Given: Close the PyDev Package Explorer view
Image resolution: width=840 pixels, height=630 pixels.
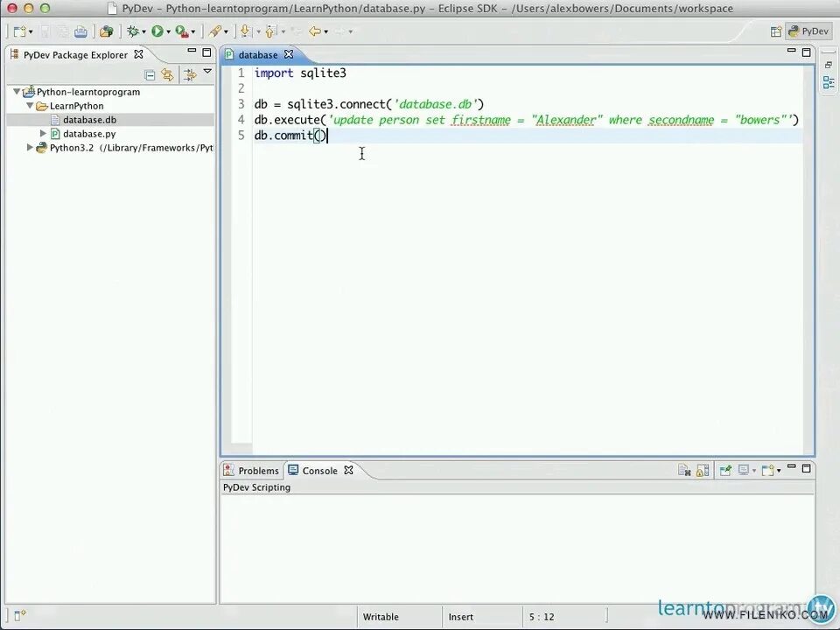Looking at the screenshot, I should [x=138, y=54].
